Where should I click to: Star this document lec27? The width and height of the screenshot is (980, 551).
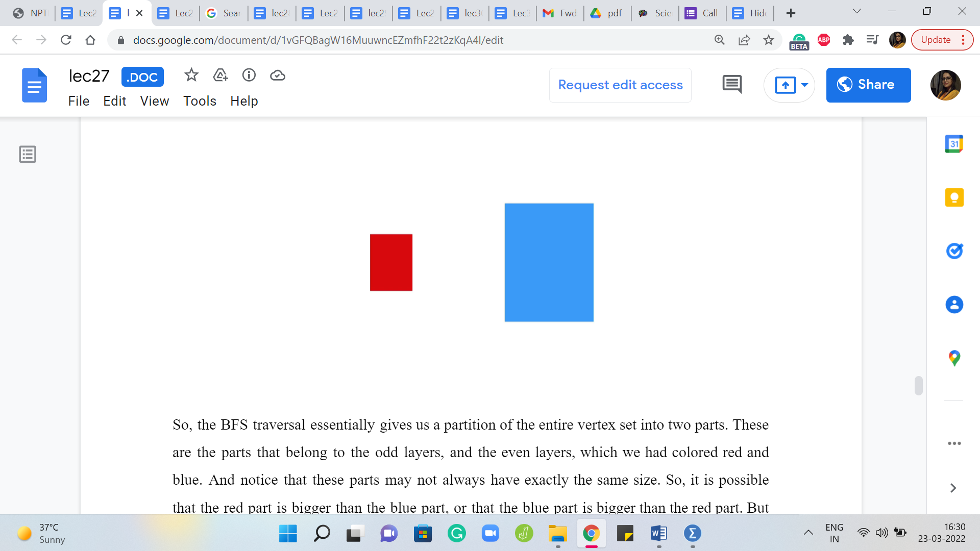[x=191, y=76]
